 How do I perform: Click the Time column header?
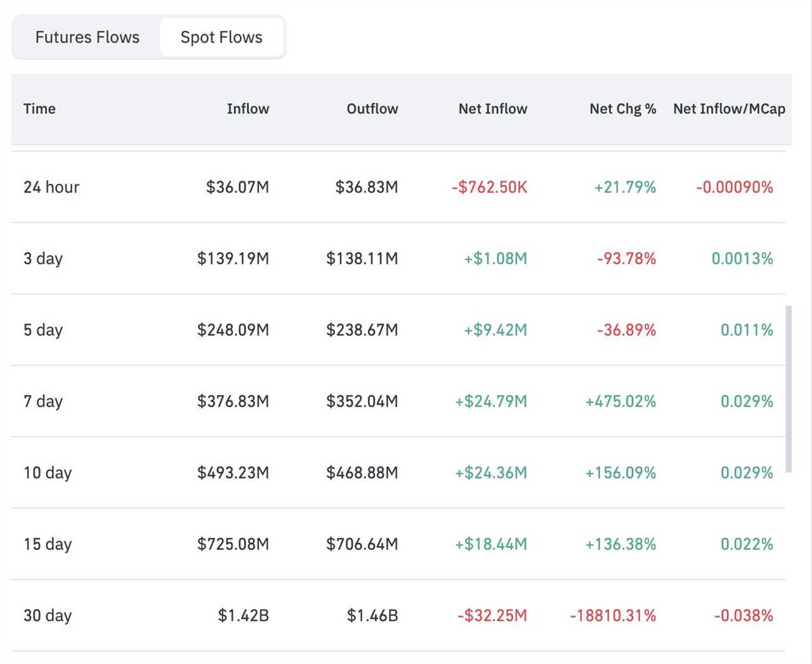point(39,109)
